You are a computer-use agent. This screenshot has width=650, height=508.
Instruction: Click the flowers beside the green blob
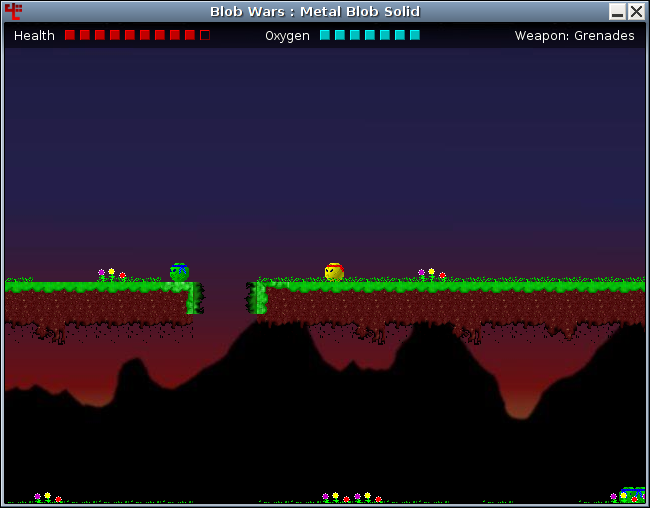click(112, 275)
